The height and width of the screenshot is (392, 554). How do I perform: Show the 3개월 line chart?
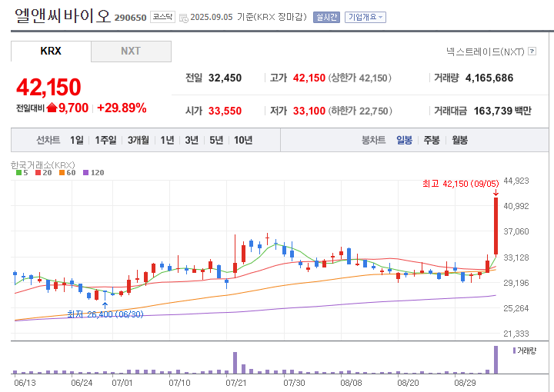tap(138, 140)
